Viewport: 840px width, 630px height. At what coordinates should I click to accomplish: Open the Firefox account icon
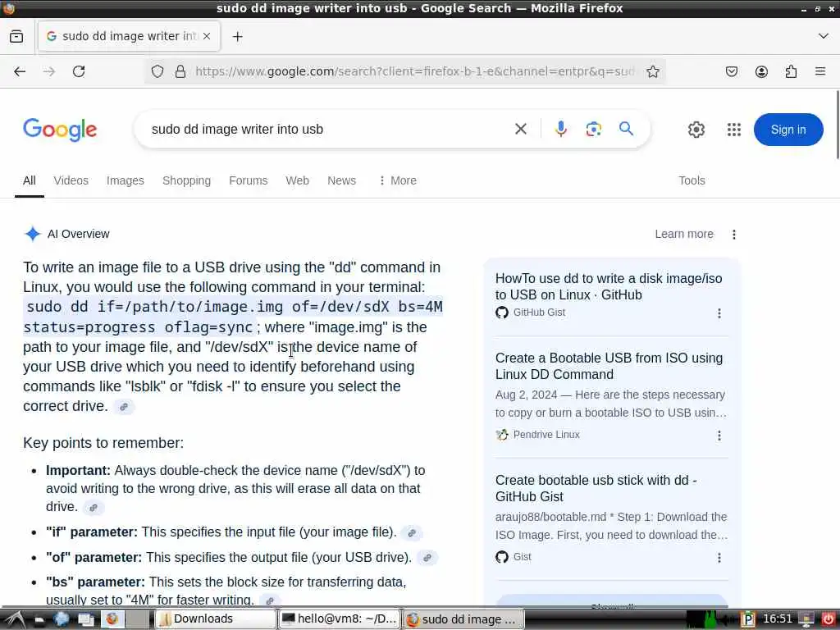tap(761, 71)
